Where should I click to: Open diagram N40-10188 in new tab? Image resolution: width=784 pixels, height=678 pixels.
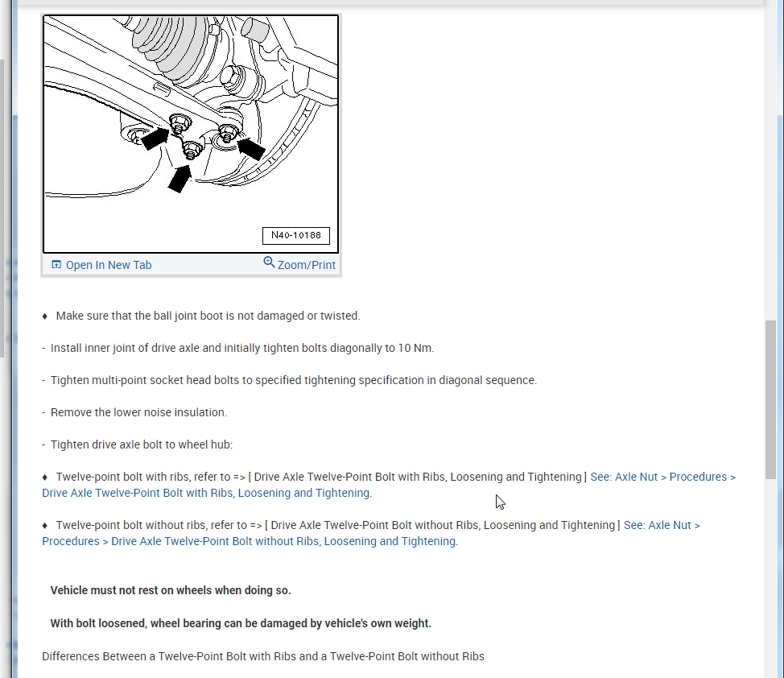coord(101,265)
